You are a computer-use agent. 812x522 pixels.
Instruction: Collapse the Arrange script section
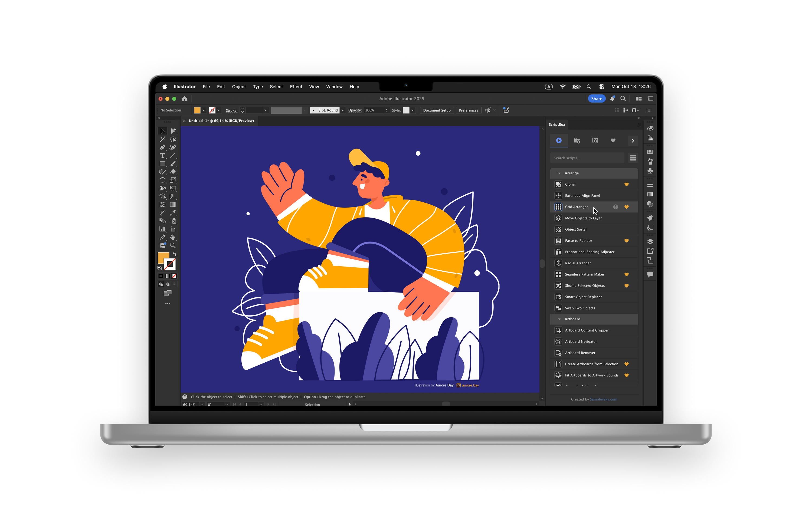[559, 173]
